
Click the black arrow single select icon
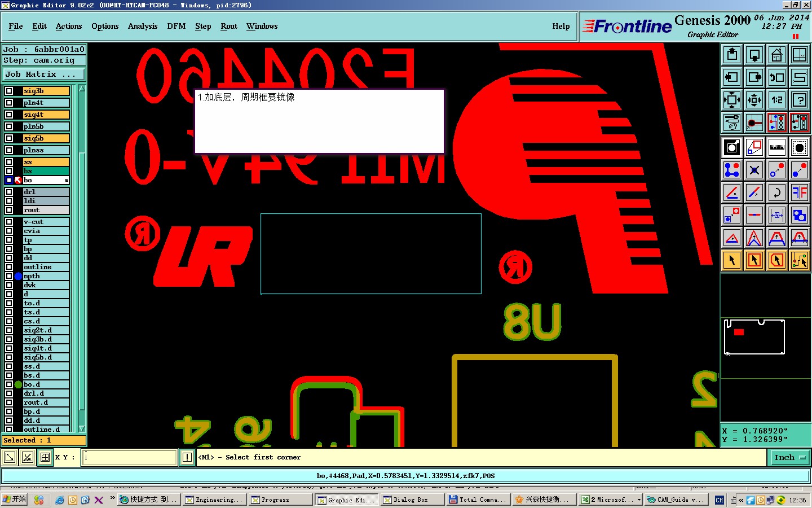point(732,260)
